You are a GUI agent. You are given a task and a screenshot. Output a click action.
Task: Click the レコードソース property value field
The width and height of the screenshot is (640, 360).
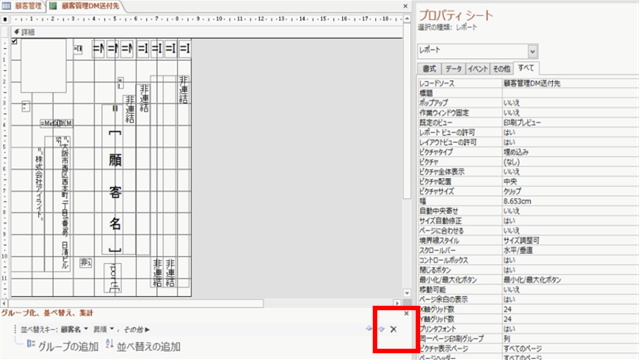click(x=570, y=83)
